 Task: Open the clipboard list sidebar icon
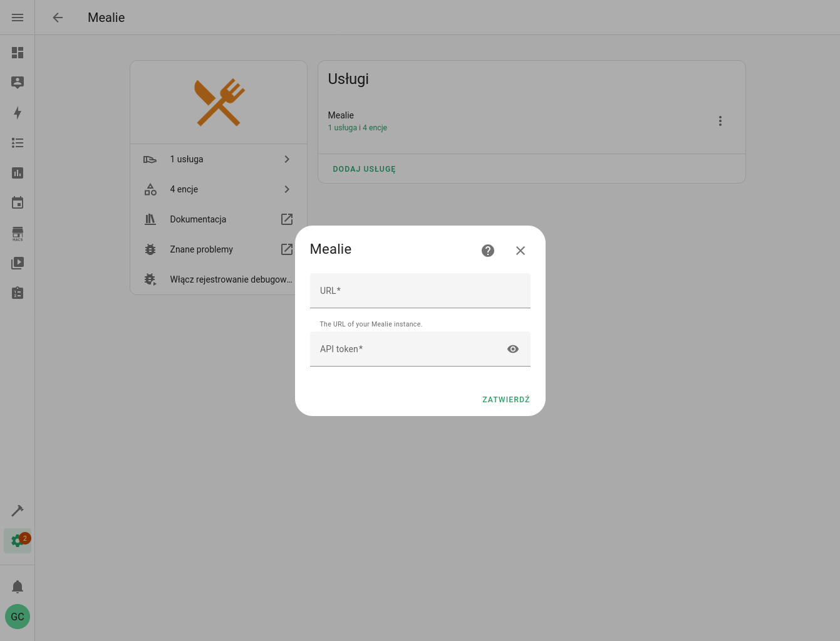point(18,293)
